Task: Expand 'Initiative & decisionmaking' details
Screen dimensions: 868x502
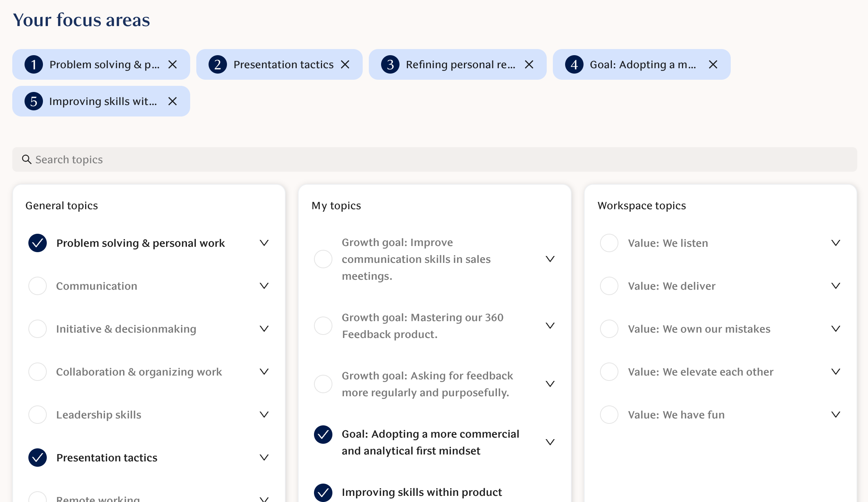Action: point(264,329)
